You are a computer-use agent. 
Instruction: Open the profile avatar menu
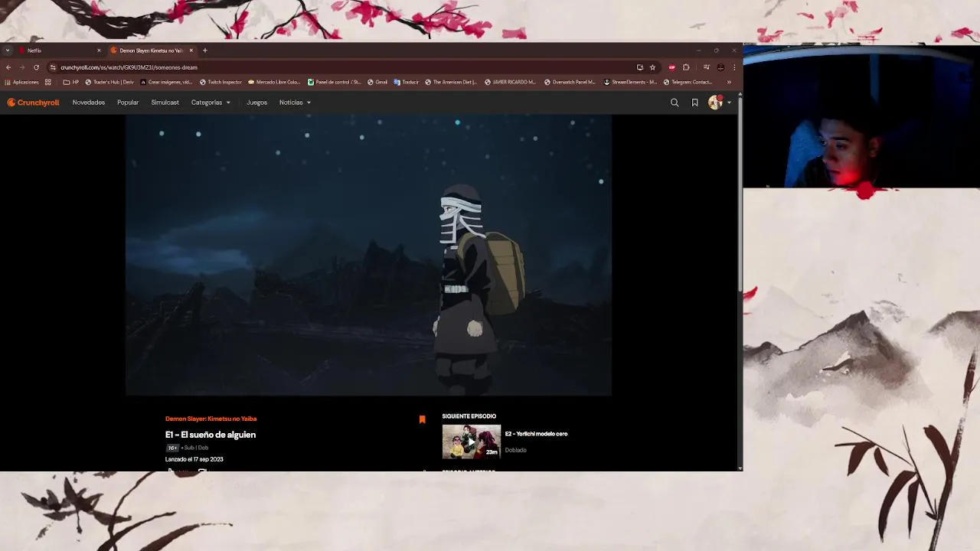tap(715, 103)
